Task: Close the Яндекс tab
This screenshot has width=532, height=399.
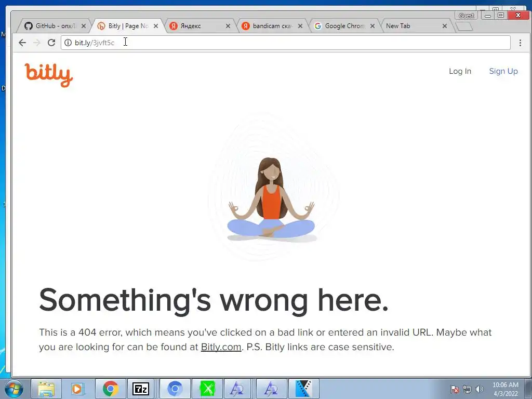Action: [228, 26]
